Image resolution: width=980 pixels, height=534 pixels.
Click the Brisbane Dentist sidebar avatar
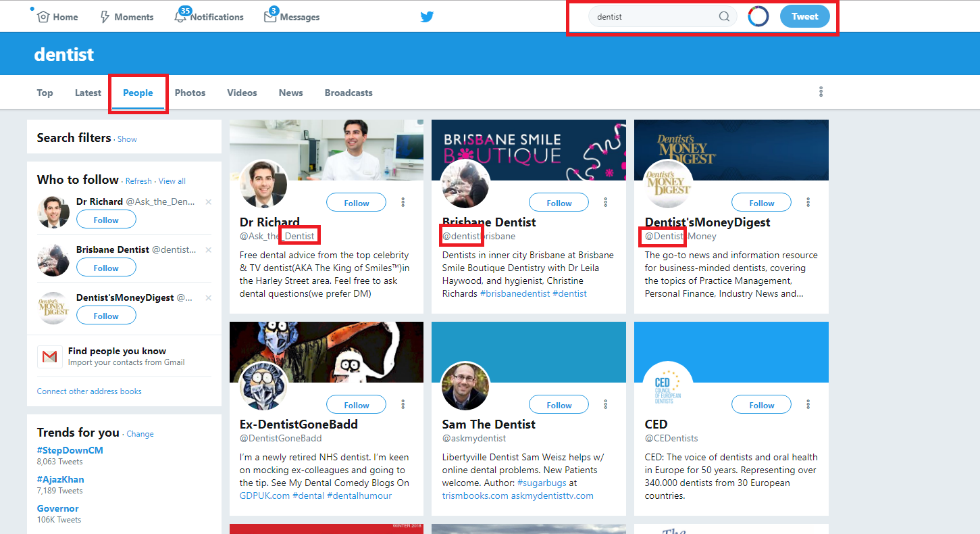point(53,260)
